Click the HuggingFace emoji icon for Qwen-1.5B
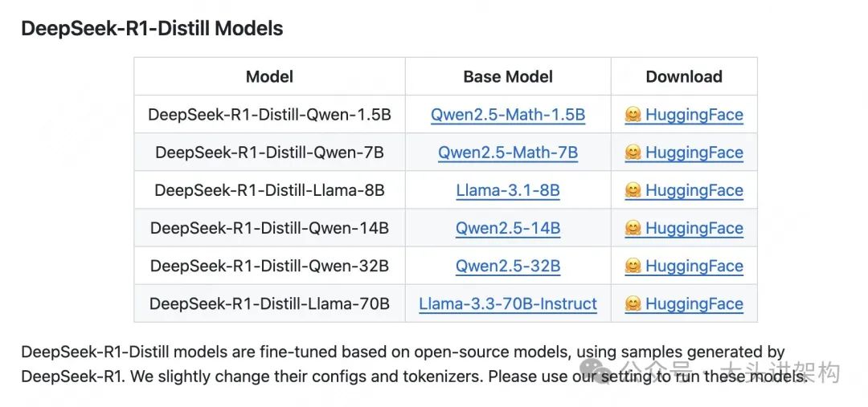Viewport: 868px width, 407px height. (x=633, y=115)
